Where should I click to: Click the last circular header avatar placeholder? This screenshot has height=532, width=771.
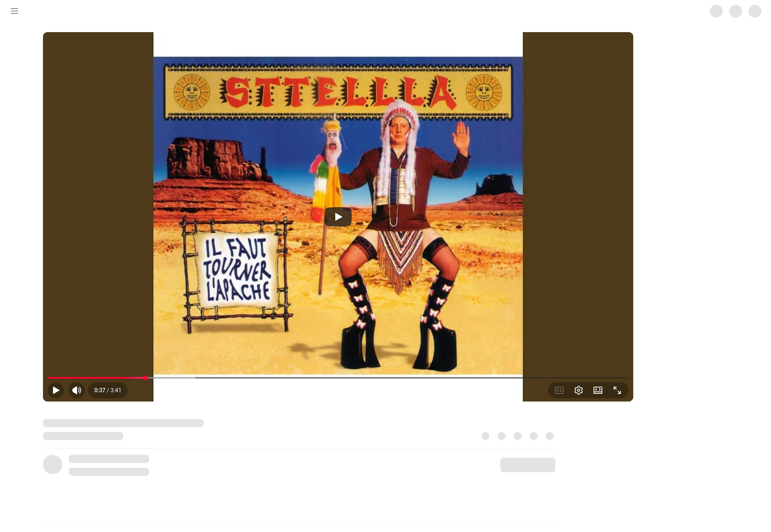click(x=755, y=11)
